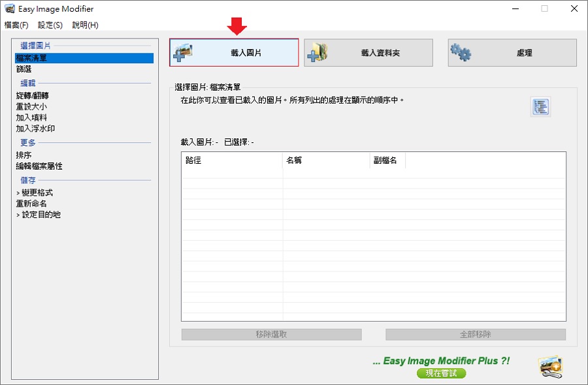The width and height of the screenshot is (588, 385).
Task: Click the Easy Image Modifier Plus picture icon
Action: (x=551, y=367)
